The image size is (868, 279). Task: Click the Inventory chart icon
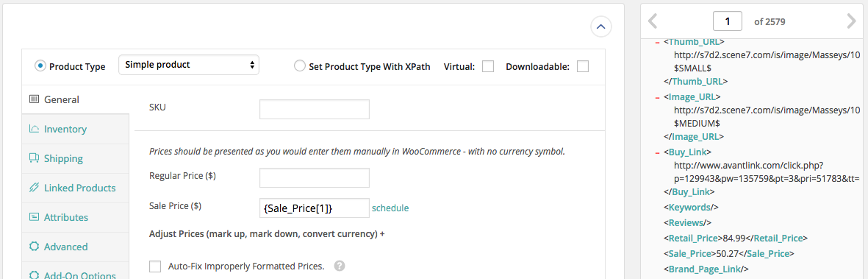34,130
